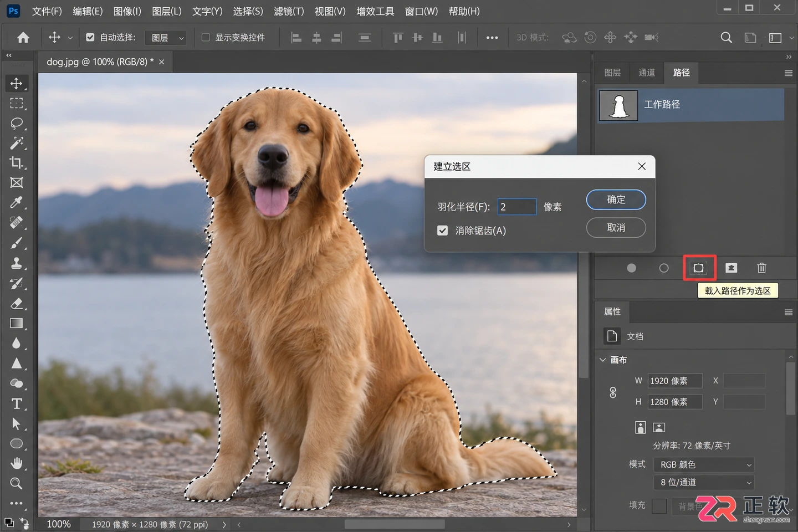Stroke path with brush icon
This screenshot has height=532, width=798.
tap(664, 268)
